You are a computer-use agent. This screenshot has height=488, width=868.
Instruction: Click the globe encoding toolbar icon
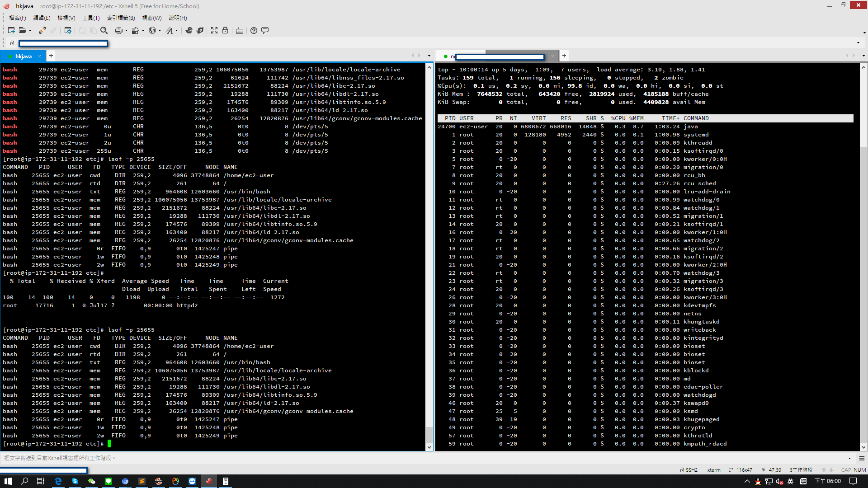(152, 30)
